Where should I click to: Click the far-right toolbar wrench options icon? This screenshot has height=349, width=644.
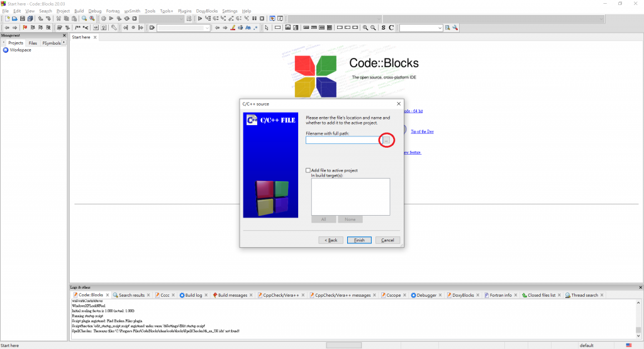click(455, 28)
